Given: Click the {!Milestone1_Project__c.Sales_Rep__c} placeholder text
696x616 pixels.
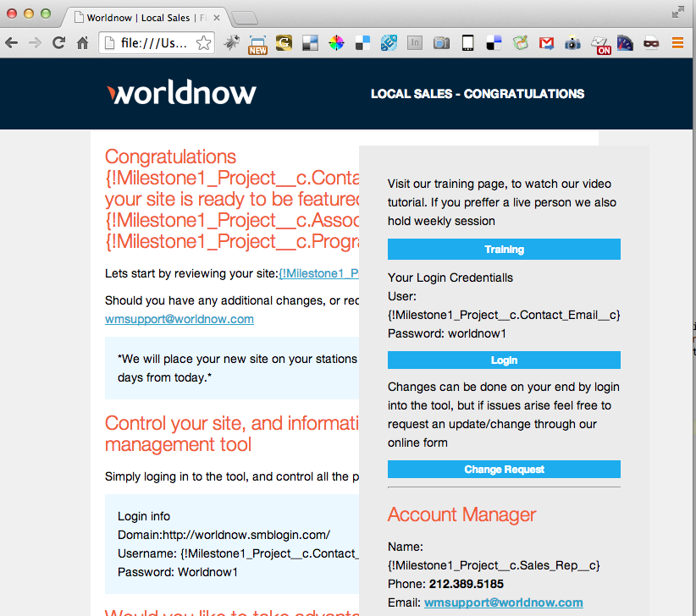Looking at the screenshot, I should [x=494, y=565].
